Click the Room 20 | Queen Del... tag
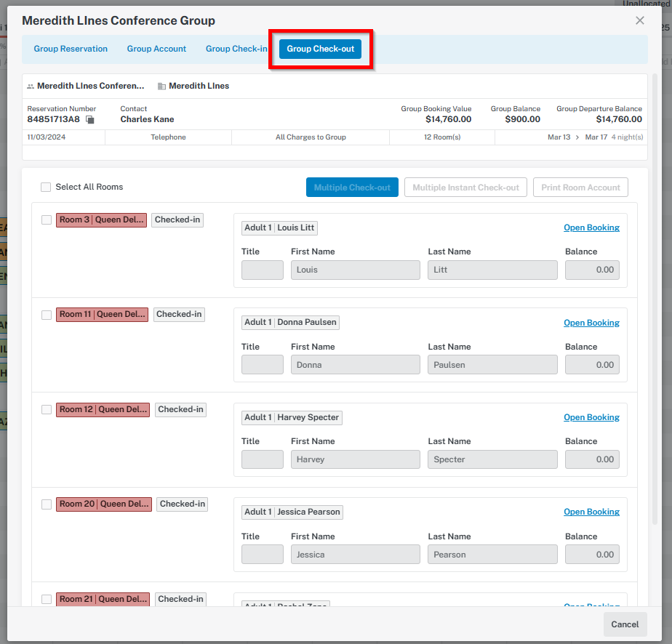The width and height of the screenshot is (672, 644). click(x=104, y=504)
